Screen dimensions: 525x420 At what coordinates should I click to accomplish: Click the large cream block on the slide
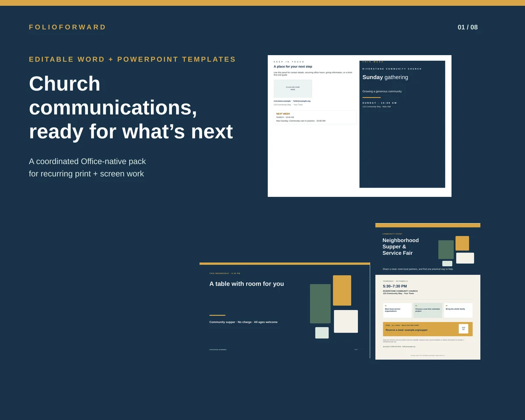click(x=346, y=322)
